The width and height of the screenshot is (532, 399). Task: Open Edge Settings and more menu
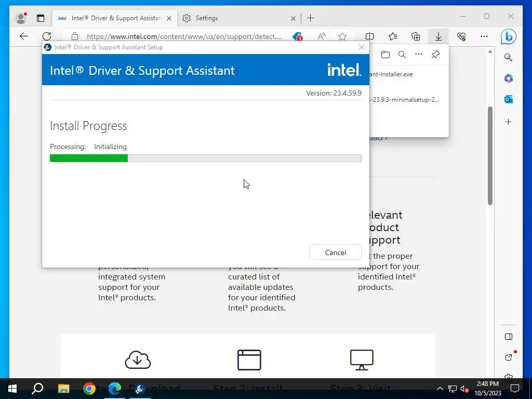click(x=484, y=36)
